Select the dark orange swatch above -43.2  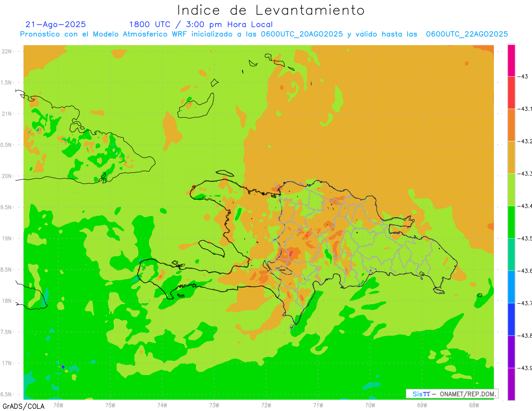(511, 125)
